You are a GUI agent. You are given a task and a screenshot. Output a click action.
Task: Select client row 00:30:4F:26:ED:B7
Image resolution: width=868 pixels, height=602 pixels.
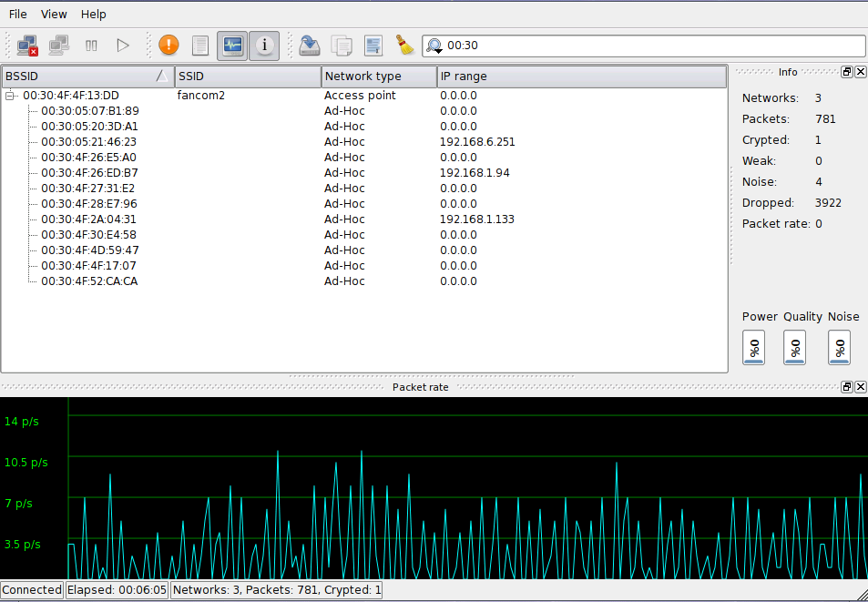89,173
